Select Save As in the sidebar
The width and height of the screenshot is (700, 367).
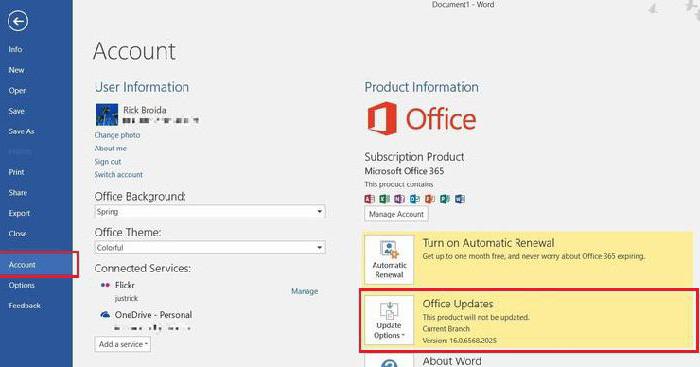(x=21, y=131)
